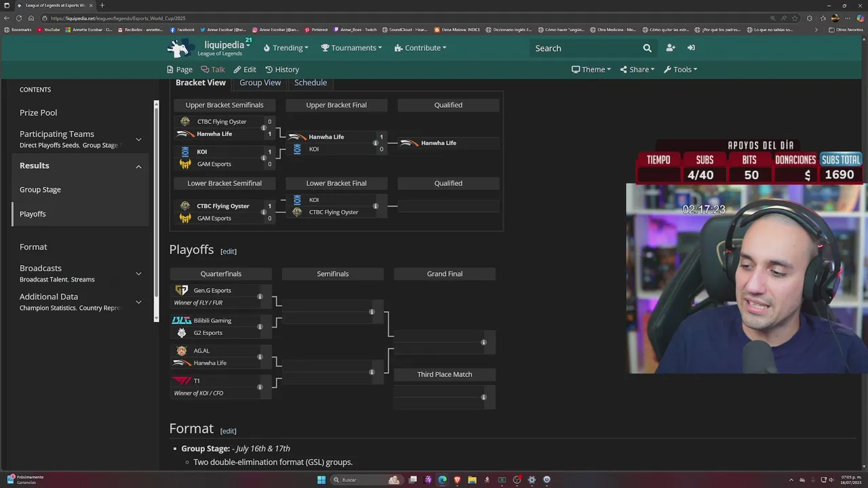Switch to the Group View tab

[x=260, y=83]
